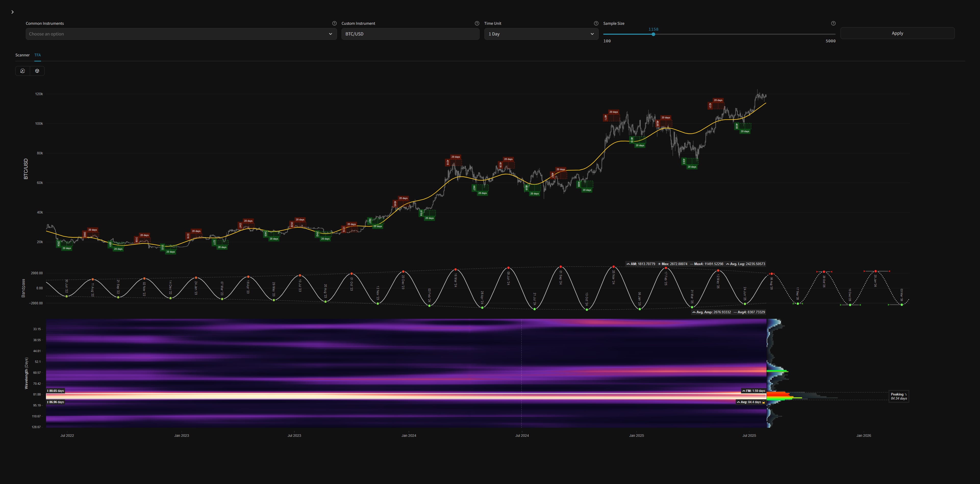The height and width of the screenshot is (484, 980).
Task: Click the wave icon on the Avg. Amp label
Action: click(x=694, y=312)
